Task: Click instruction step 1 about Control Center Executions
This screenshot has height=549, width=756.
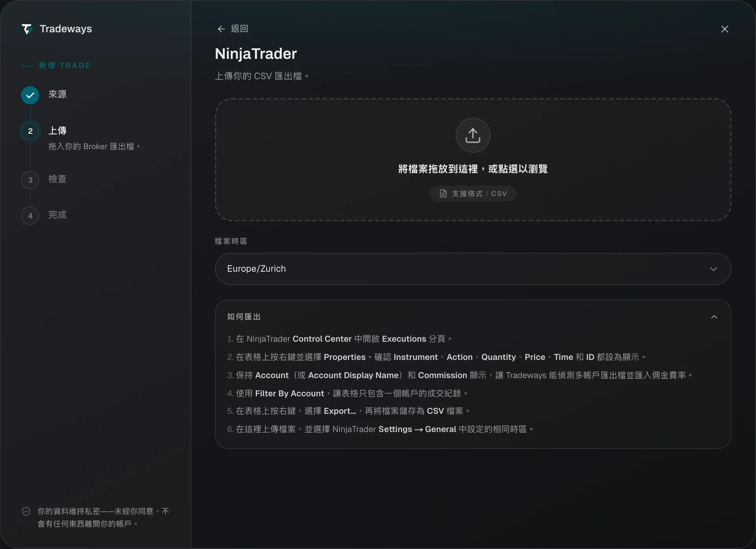Action: 339,339
